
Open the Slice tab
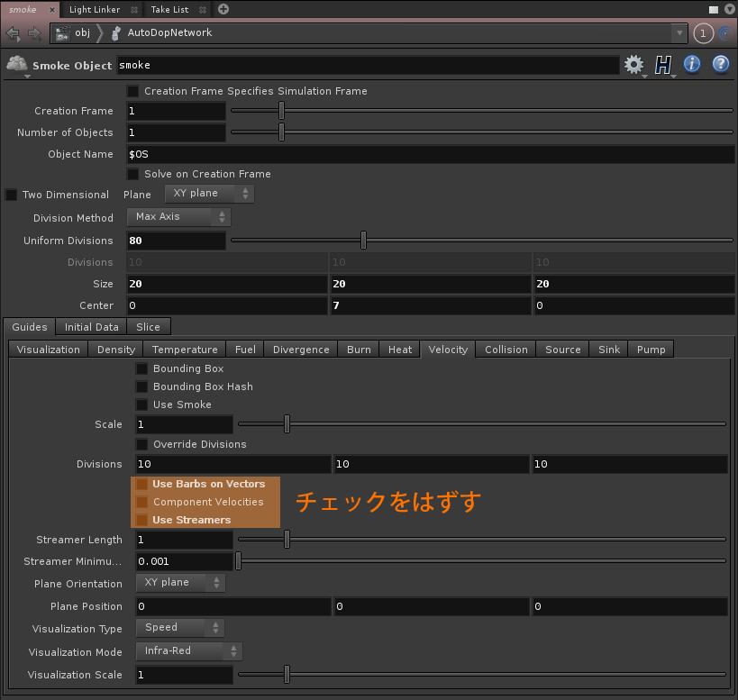click(149, 327)
